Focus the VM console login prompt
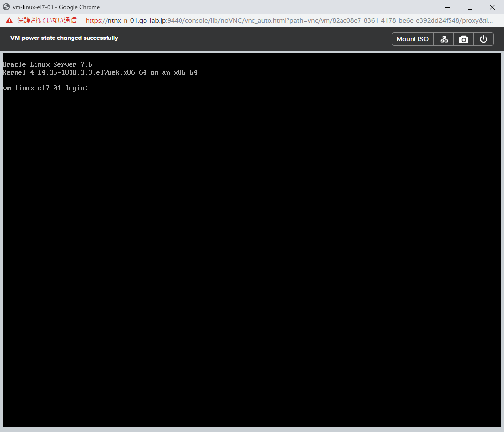 pos(45,88)
